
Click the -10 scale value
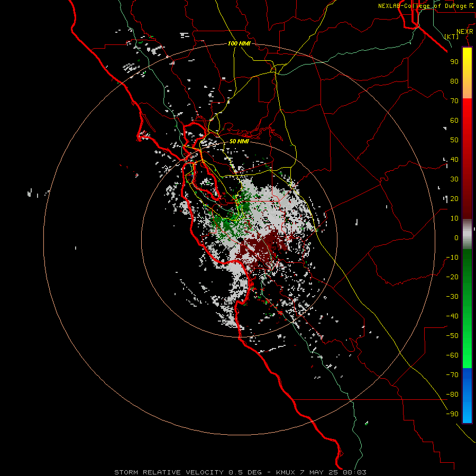(452, 258)
